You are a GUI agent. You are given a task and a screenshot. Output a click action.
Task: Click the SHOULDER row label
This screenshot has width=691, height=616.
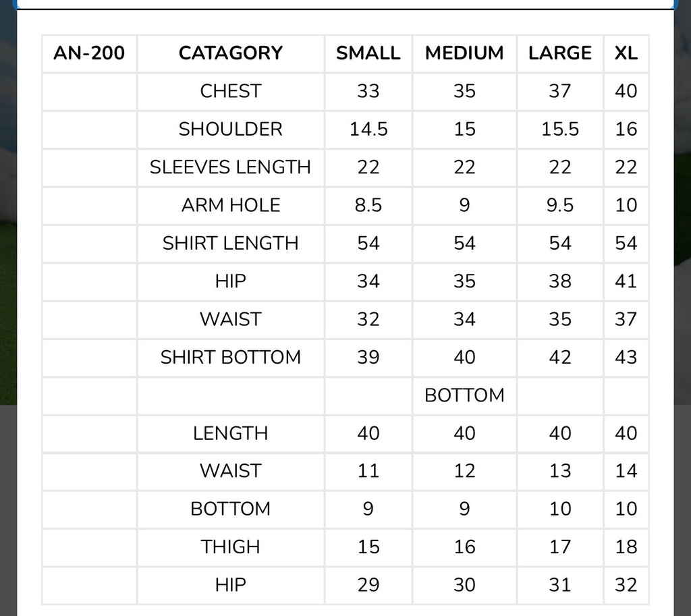pos(231,130)
